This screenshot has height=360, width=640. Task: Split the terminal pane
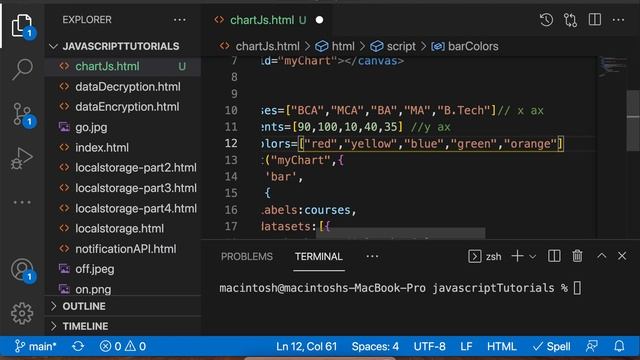pyautogui.click(x=554, y=256)
